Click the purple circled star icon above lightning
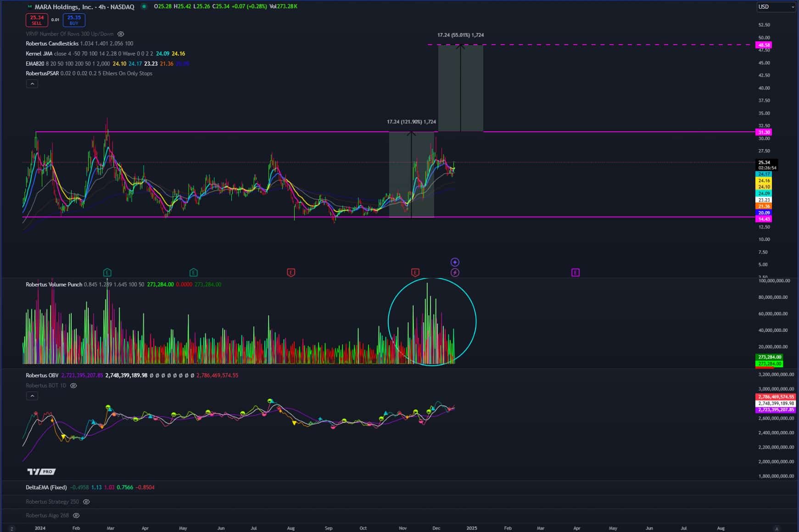Screen dimensions: 799x532 click(x=455, y=262)
